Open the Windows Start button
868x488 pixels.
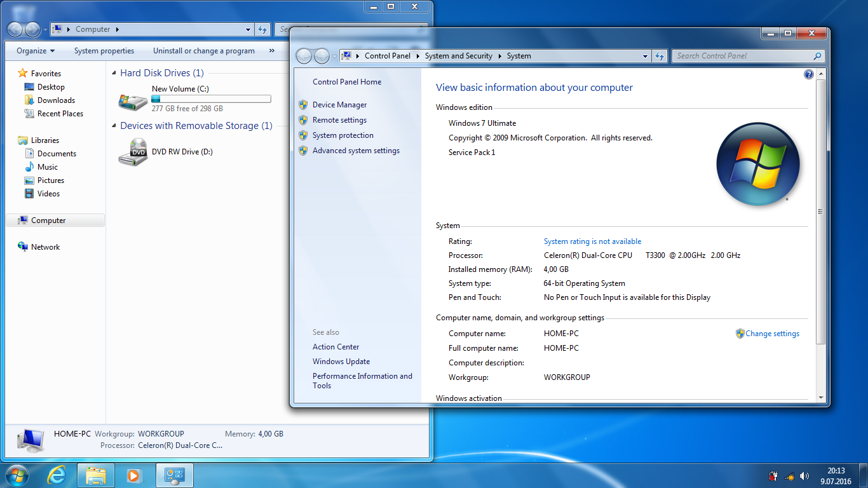16,475
